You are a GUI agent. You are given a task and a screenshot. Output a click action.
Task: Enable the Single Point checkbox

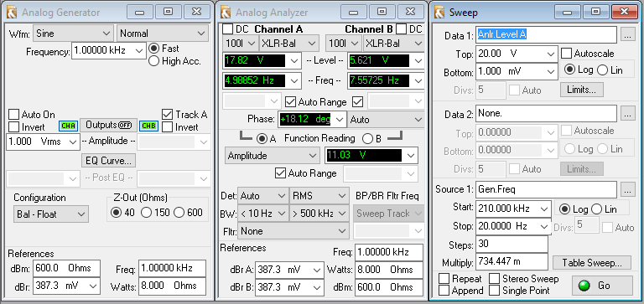point(495,291)
